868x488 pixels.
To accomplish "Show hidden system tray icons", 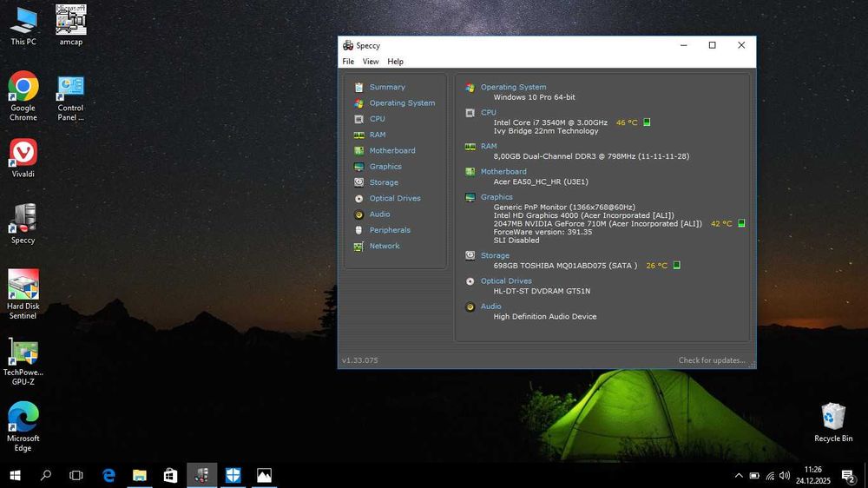I will pyautogui.click(x=739, y=475).
